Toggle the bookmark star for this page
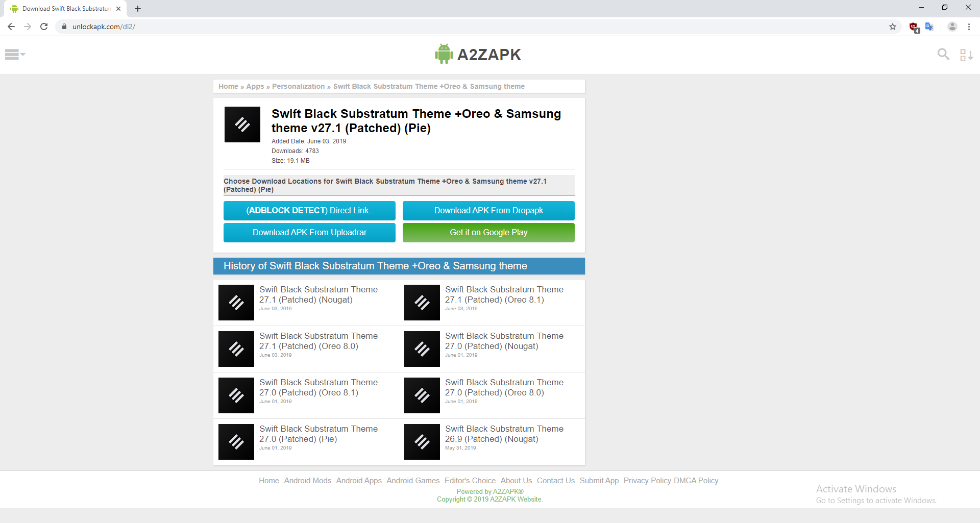The height and width of the screenshot is (523, 980). coord(893,27)
